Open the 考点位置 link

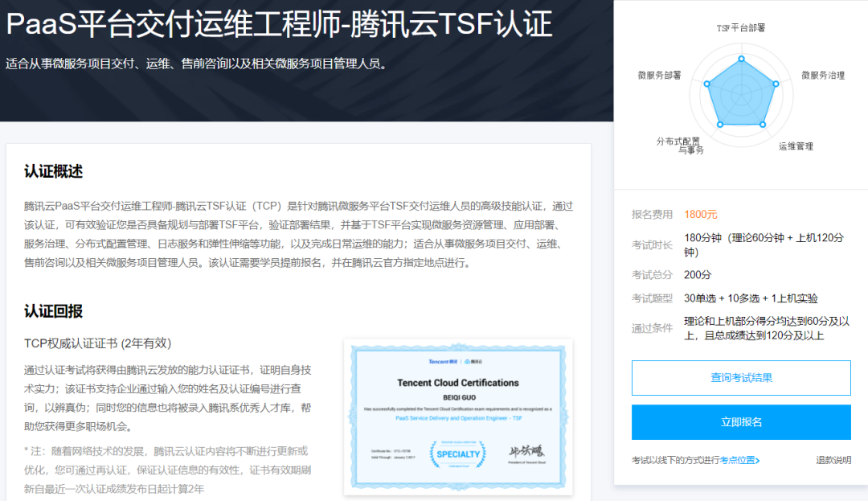(x=736, y=461)
